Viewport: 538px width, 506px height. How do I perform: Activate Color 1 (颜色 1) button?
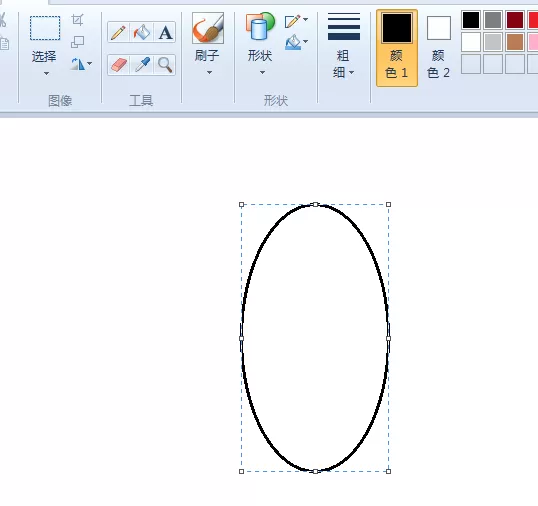click(397, 48)
